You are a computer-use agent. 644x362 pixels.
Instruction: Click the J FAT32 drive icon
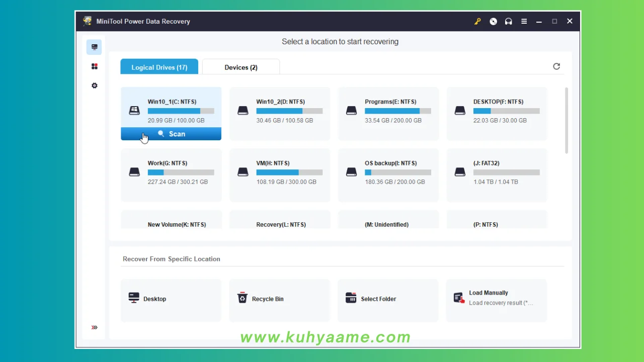coord(460,172)
